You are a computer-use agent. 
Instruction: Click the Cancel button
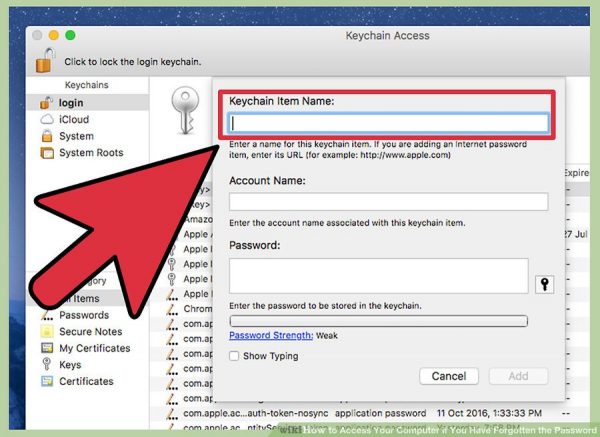click(x=449, y=376)
